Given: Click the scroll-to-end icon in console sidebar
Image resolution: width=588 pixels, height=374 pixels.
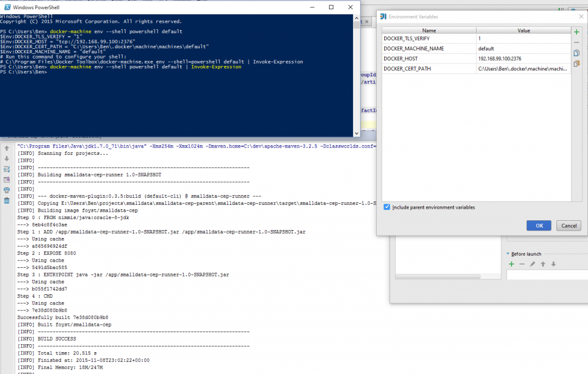Looking at the screenshot, I should (x=6, y=180).
